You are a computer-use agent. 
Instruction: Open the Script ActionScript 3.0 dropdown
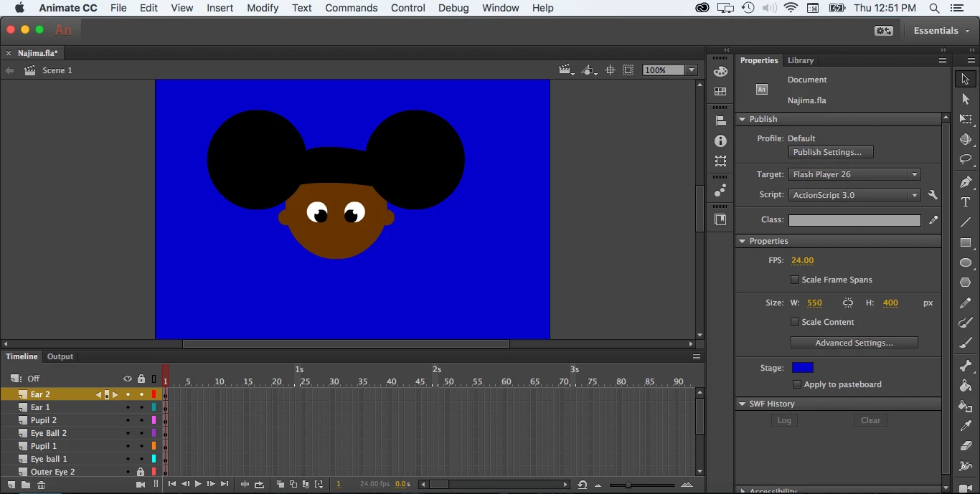click(854, 195)
